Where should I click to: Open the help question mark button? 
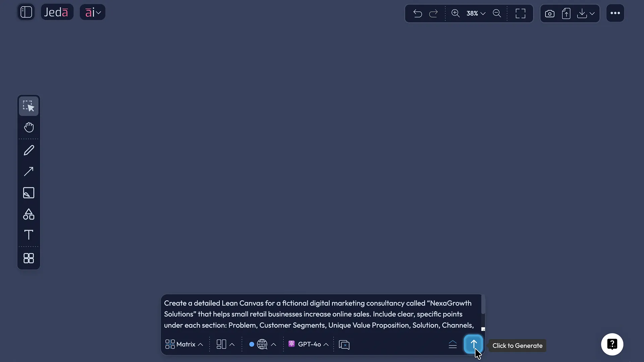click(x=612, y=344)
